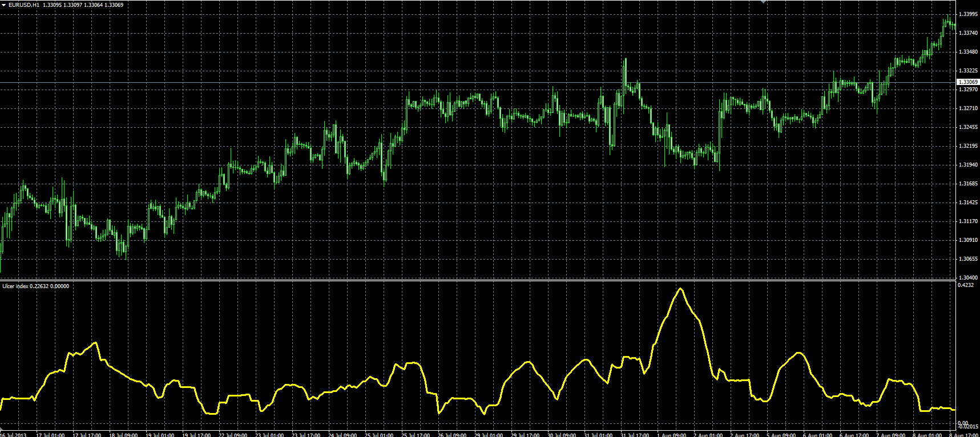This screenshot has height=437, width=980.
Task: Select the EURUSD,H1 chart title text
Action: pos(24,5)
